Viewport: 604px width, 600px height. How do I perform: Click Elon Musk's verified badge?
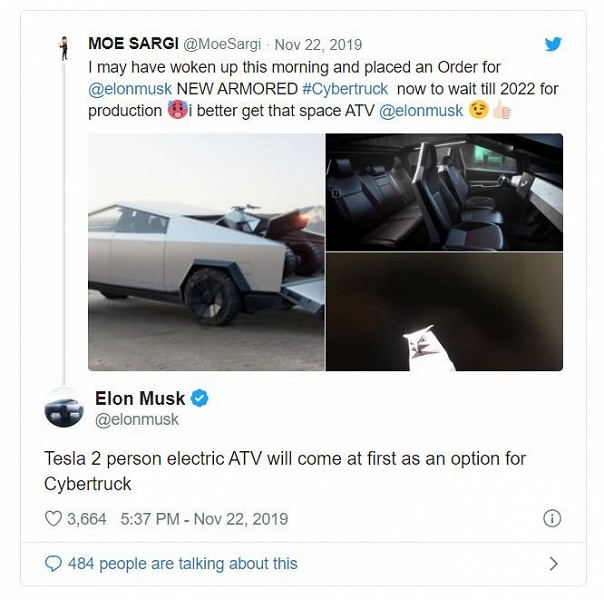click(200, 399)
